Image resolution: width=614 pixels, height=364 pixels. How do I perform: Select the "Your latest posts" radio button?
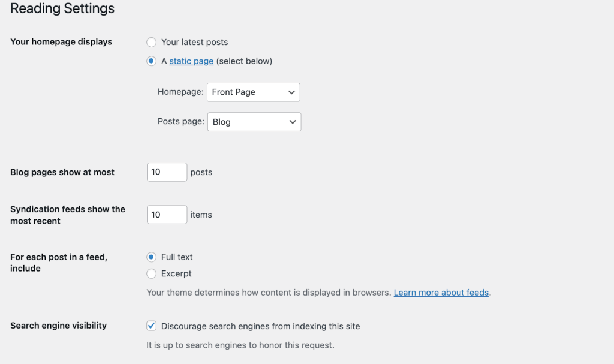click(151, 42)
